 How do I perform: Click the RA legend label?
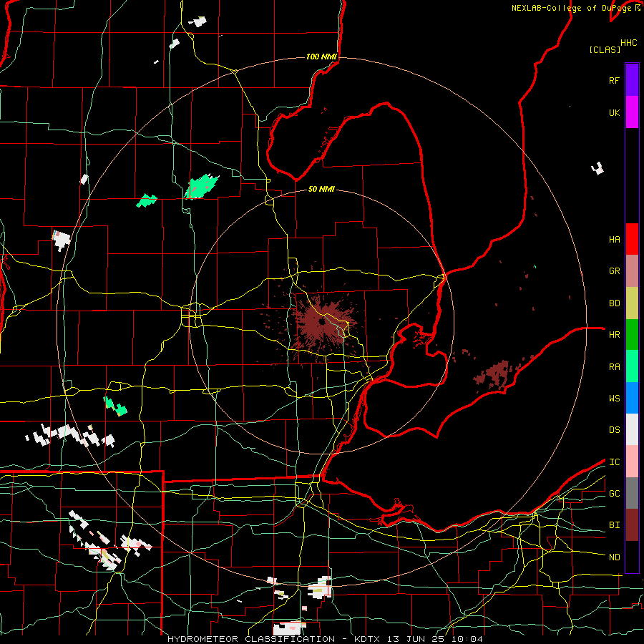coord(614,367)
